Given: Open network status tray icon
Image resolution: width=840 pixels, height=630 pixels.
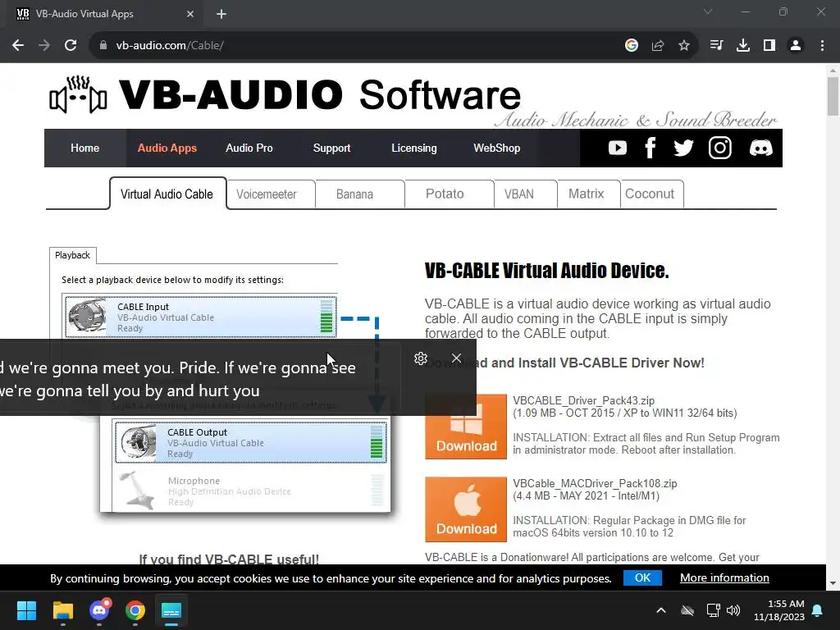Looking at the screenshot, I should pyautogui.click(x=713, y=610).
